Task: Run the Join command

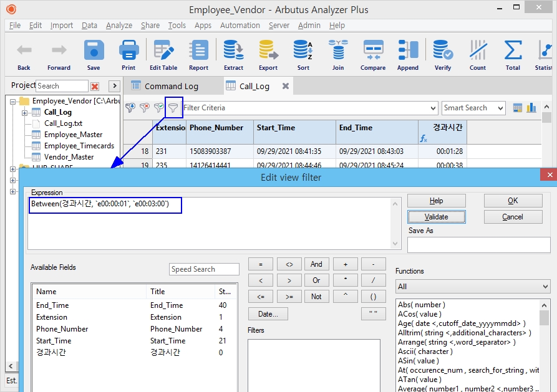Action: coord(338,55)
